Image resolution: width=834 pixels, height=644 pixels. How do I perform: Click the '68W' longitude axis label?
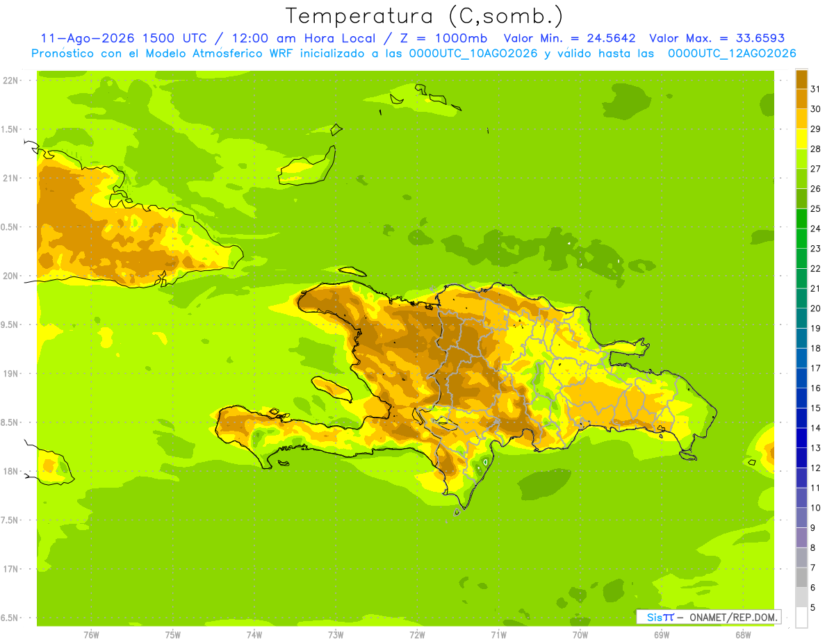(743, 635)
